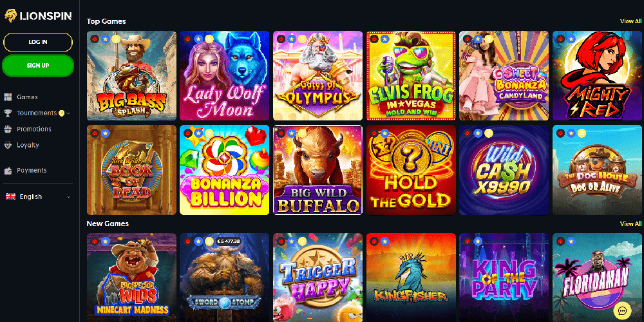Toggle favorite star on Book of Dead
The width and height of the screenshot is (644, 322).
click(x=106, y=133)
